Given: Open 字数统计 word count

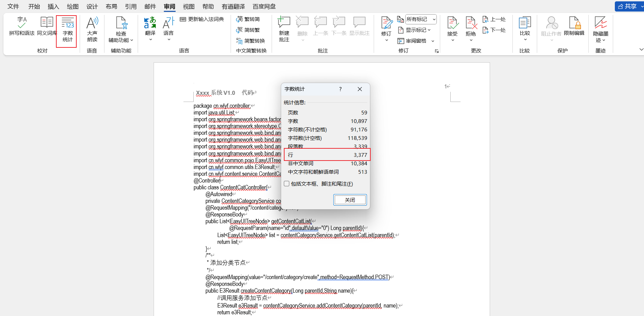Looking at the screenshot, I should [x=68, y=30].
